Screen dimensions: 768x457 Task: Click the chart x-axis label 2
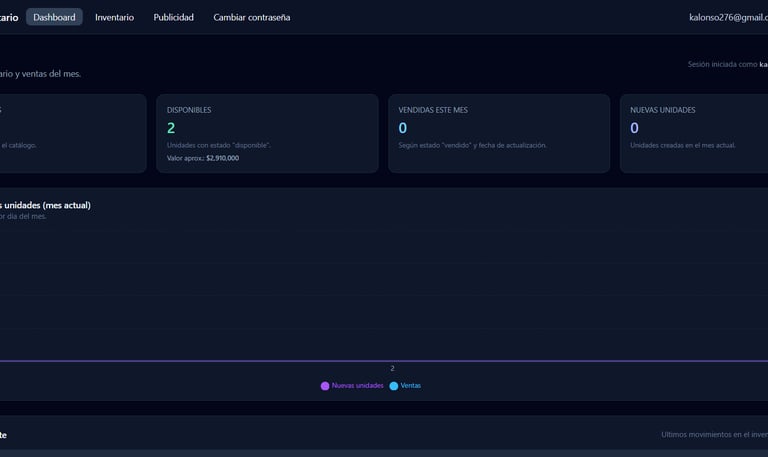pyautogui.click(x=392, y=368)
